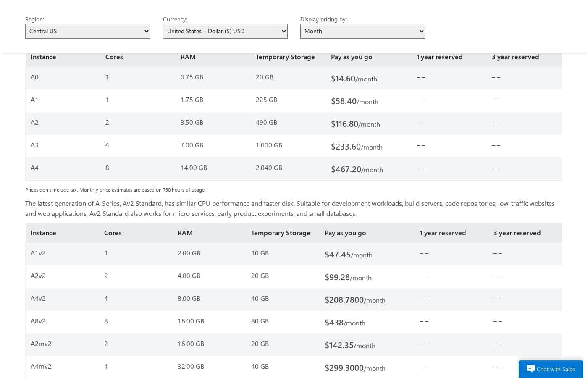Screen dimensions: 588x378
Task: Open the Currency dropdown
Action: [225, 31]
